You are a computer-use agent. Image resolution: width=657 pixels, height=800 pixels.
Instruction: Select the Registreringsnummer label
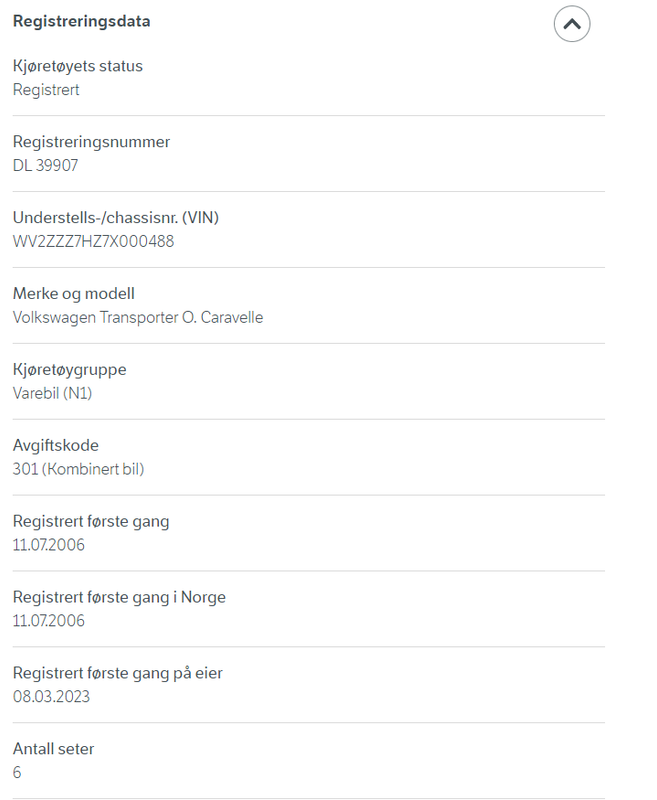pyautogui.click(x=91, y=142)
